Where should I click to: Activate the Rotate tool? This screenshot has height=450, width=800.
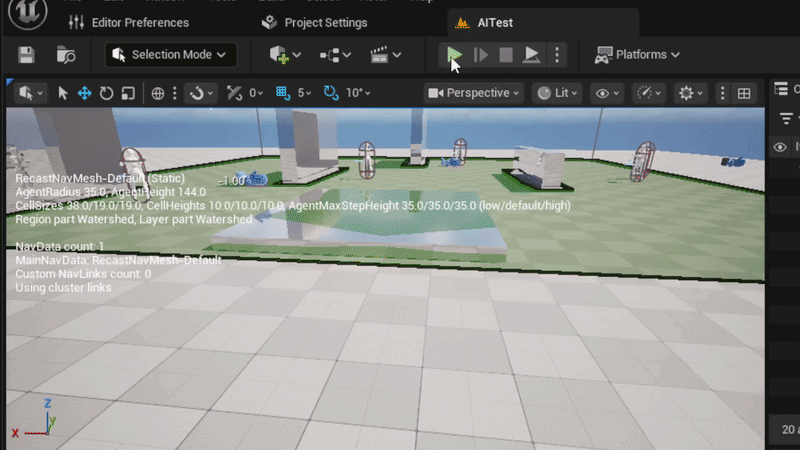tap(106, 93)
